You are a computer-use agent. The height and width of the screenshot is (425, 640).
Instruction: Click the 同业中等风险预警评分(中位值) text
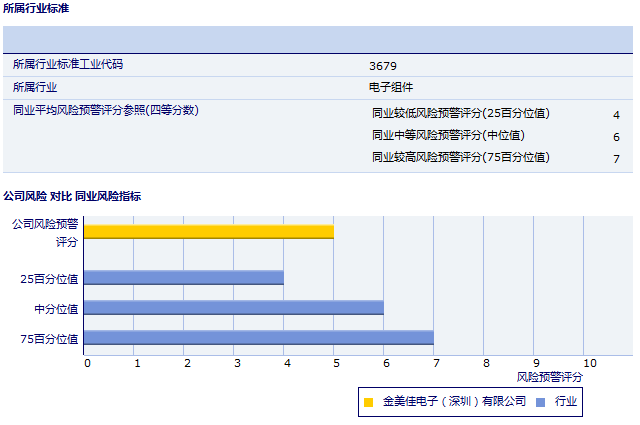point(448,136)
